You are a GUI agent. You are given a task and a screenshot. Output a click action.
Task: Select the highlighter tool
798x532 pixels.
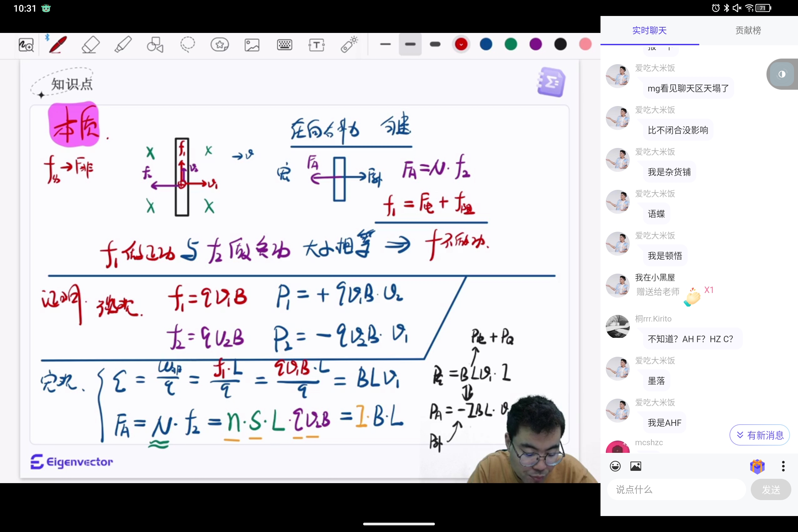(123, 45)
